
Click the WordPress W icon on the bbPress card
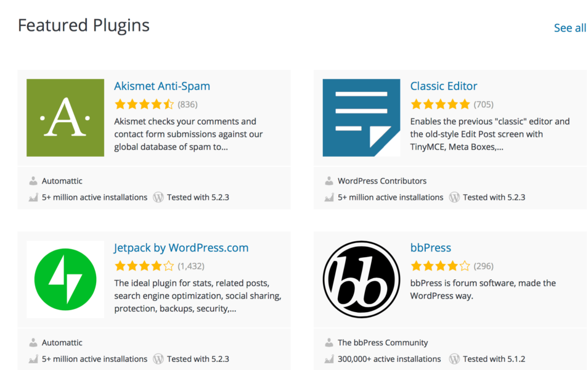click(x=454, y=359)
